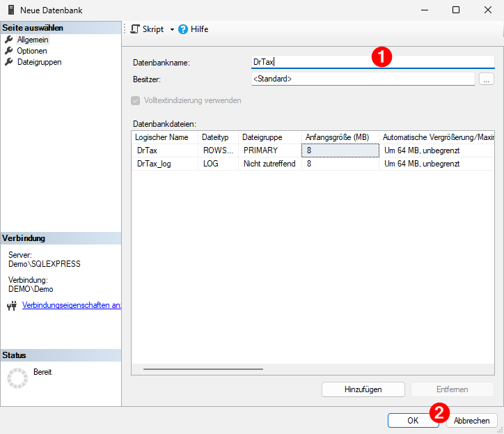Click the Hilfe label in the toolbar
Image resolution: width=504 pixels, height=434 pixels.
pos(199,29)
